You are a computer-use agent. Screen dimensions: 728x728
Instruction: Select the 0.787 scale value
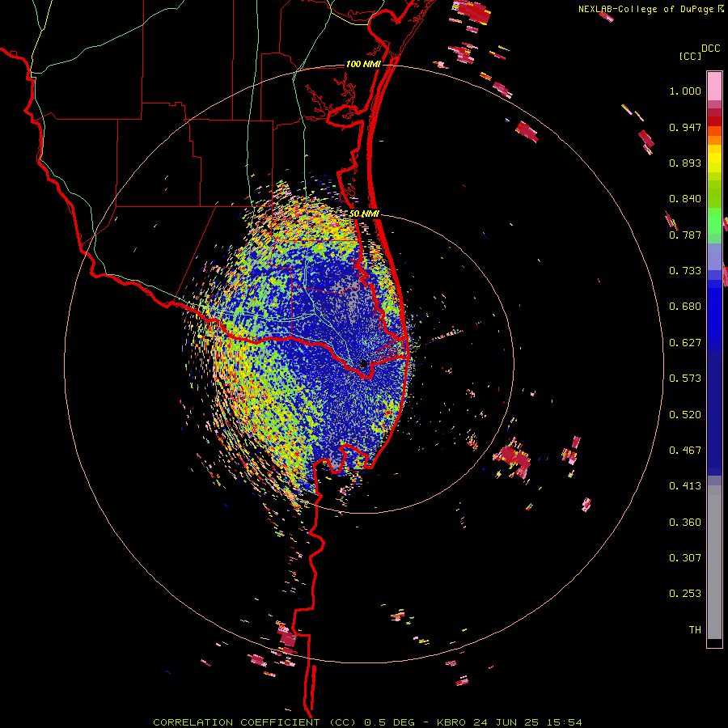(x=685, y=235)
